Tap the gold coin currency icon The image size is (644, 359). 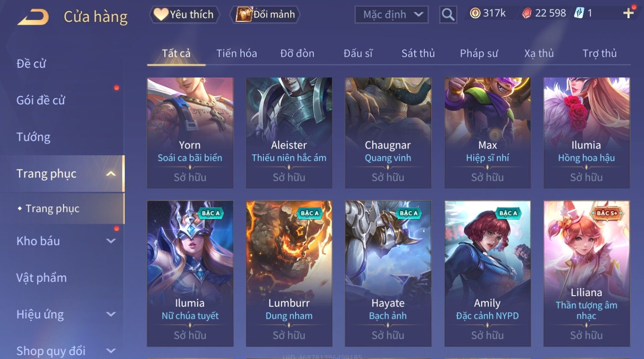tap(475, 13)
